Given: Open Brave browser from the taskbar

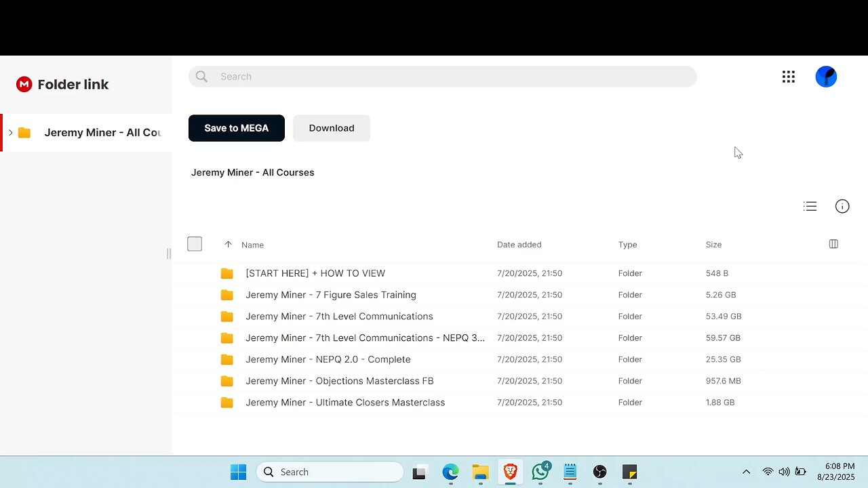Looking at the screenshot, I should (511, 472).
